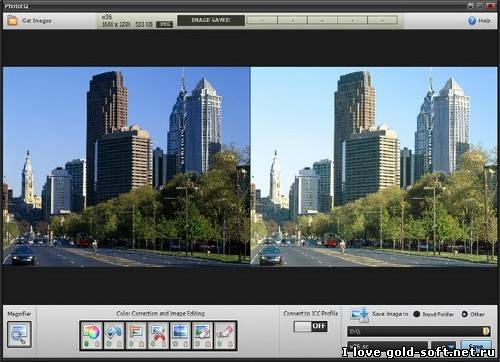500x362 pixels.
Task: Open the folder browse icon in path field
Action: pos(486,331)
